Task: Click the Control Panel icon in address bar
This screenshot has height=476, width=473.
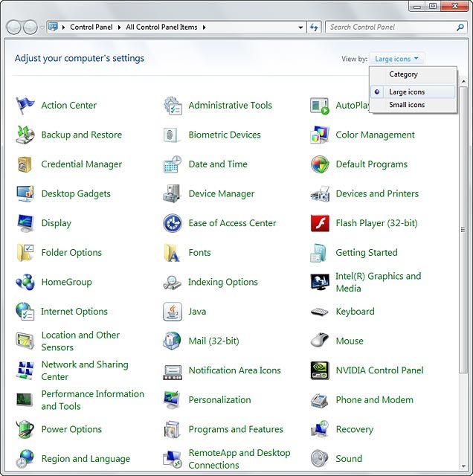Action: point(54,27)
